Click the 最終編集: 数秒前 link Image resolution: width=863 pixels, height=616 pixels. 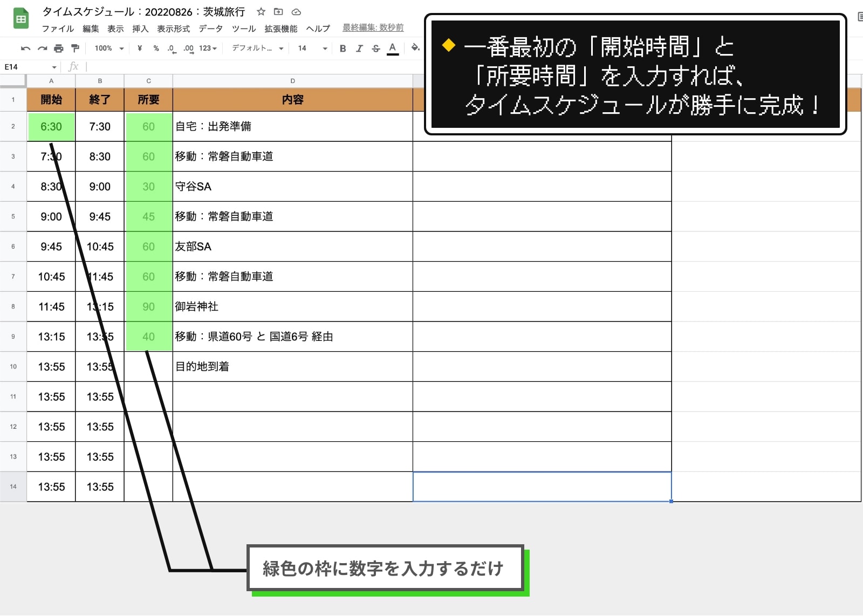click(x=373, y=28)
